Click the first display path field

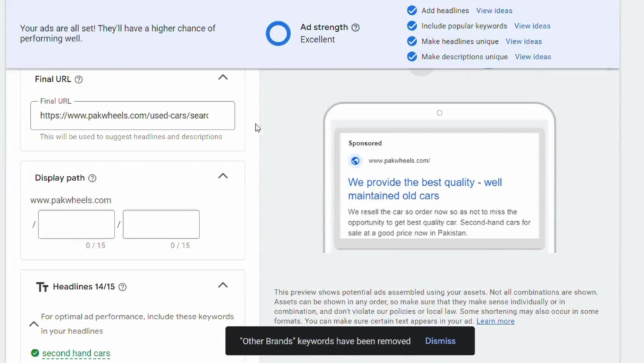click(x=77, y=224)
